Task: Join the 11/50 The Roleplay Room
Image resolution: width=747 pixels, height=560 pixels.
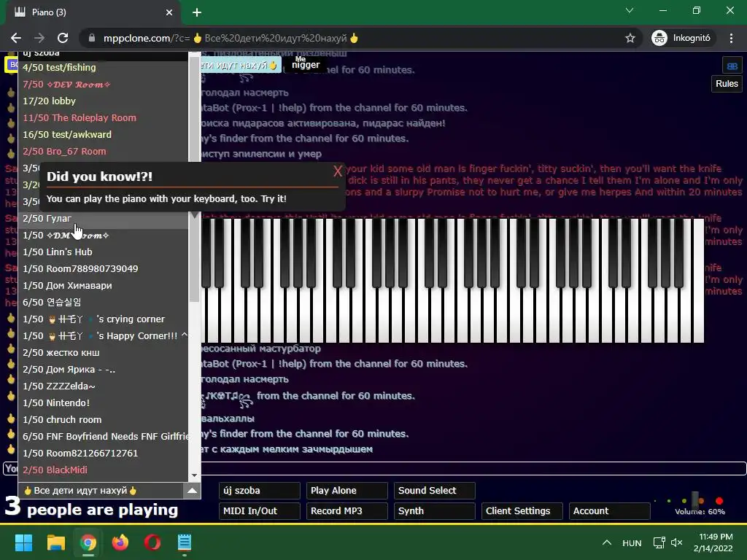Action: [104, 117]
